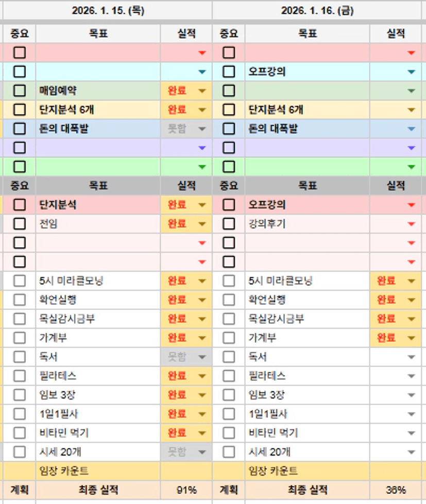Check the 매임예약 checkbox
The image size is (426, 504).
point(20,91)
